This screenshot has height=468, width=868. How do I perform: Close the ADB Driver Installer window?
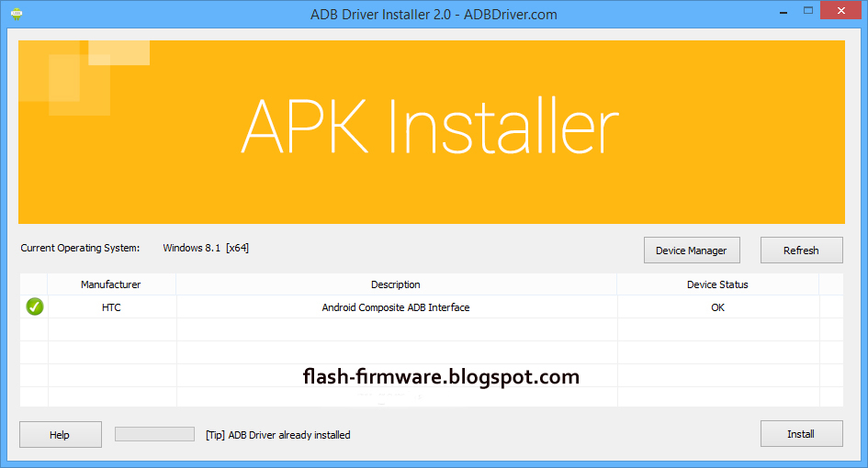coord(840,10)
